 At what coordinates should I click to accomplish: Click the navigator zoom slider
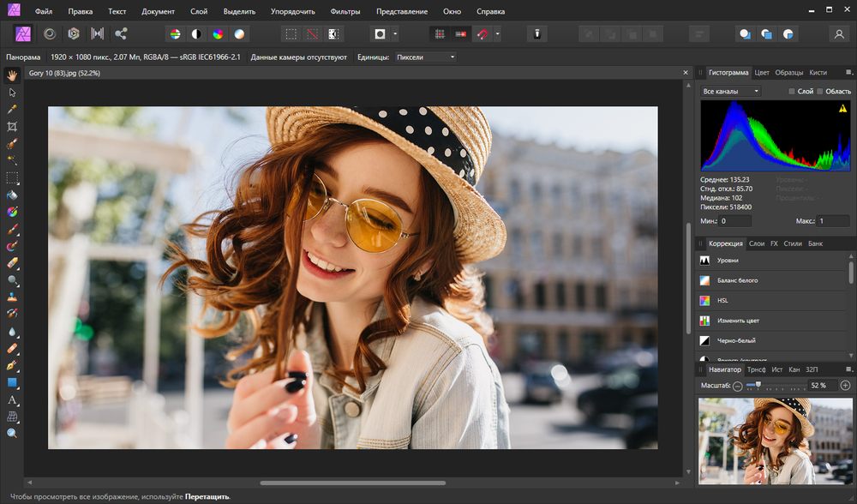click(758, 386)
